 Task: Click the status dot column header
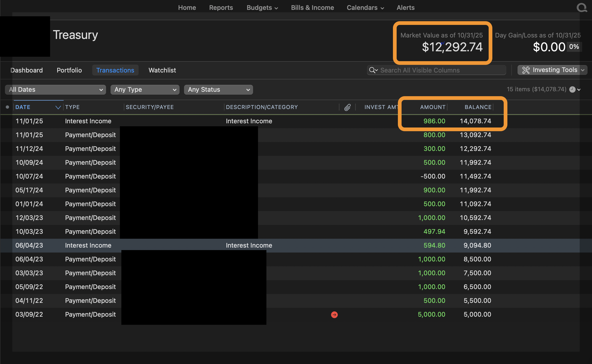coord(7,107)
